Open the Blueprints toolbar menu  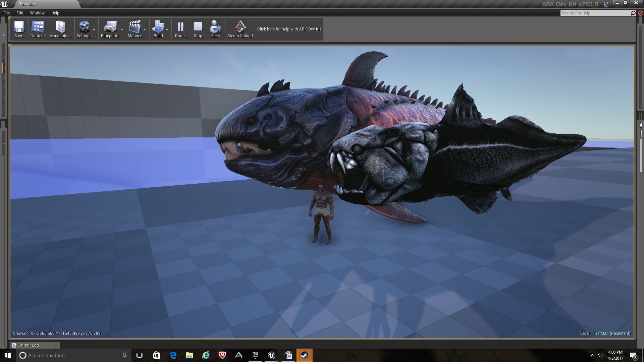click(x=110, y=29)
